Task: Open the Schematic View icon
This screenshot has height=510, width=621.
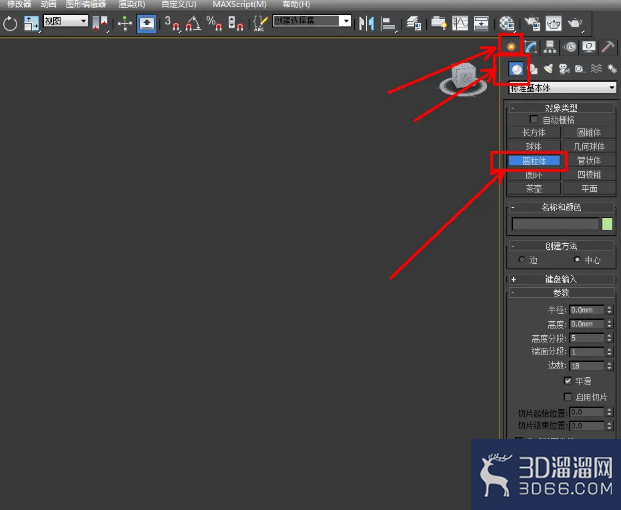Action: pyautogui.click(x=481, y=23)
